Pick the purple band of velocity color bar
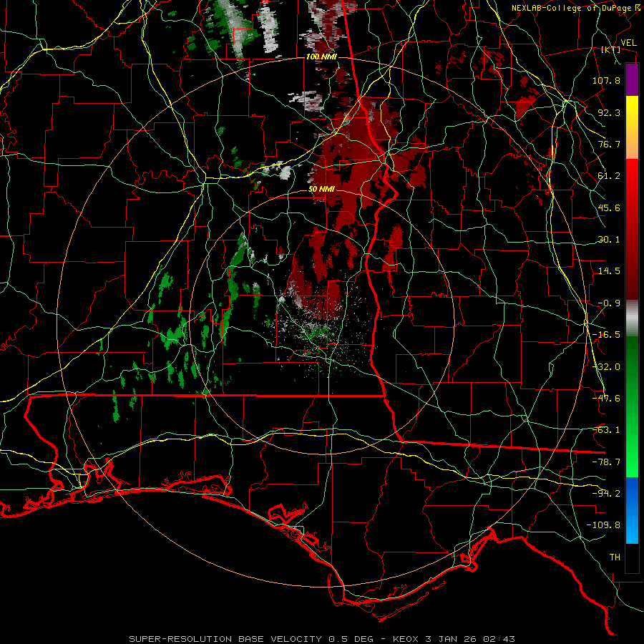 (632, 79)
